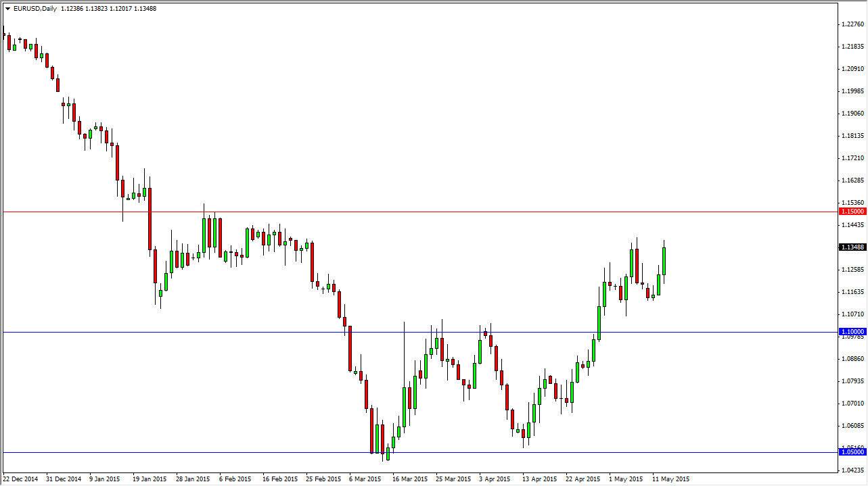Click the 9 Jan 2015 date label
The height and width of the screenshot is (486, 868).
106,479
